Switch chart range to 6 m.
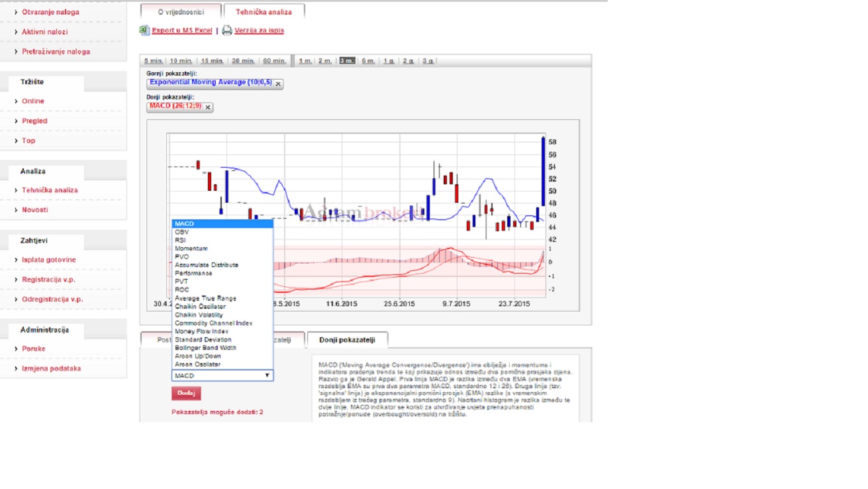 point(368,61)
